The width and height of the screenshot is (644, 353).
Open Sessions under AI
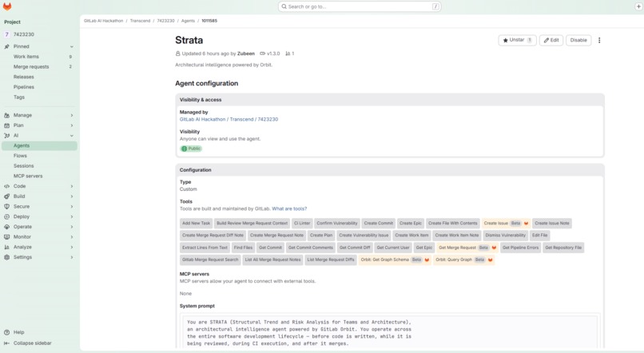click(x=39, y=166)
